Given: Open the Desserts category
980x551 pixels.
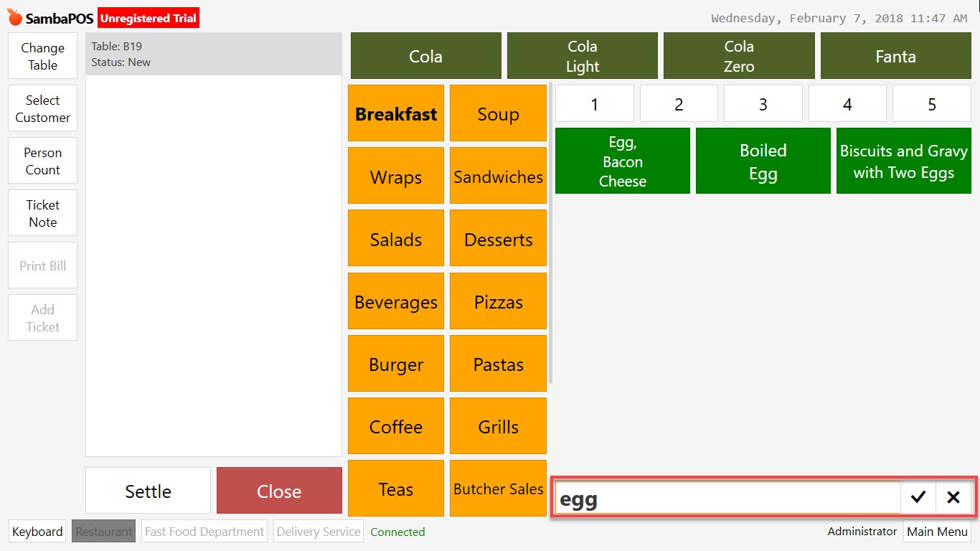Looking at the screenshot, I should tap(498, 238).
